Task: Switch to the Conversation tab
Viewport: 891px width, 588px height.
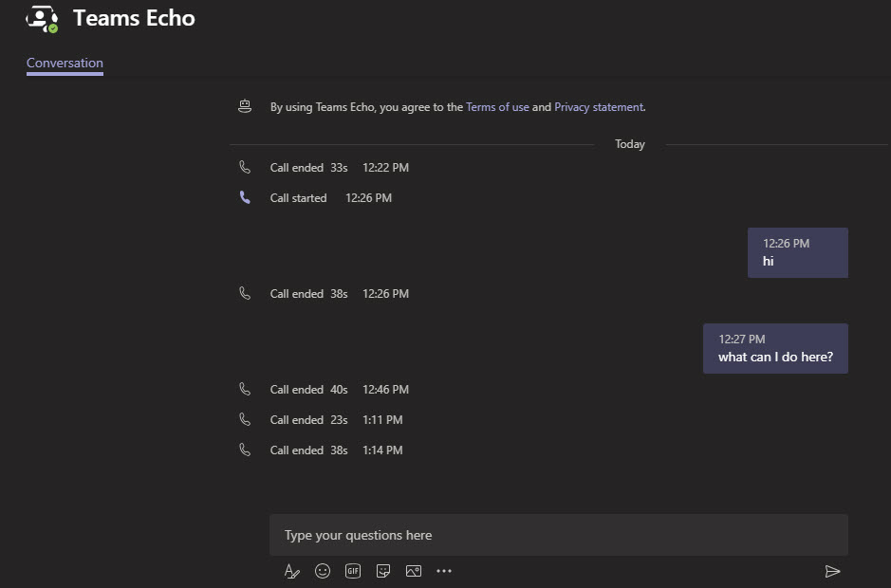Action: 64,63
